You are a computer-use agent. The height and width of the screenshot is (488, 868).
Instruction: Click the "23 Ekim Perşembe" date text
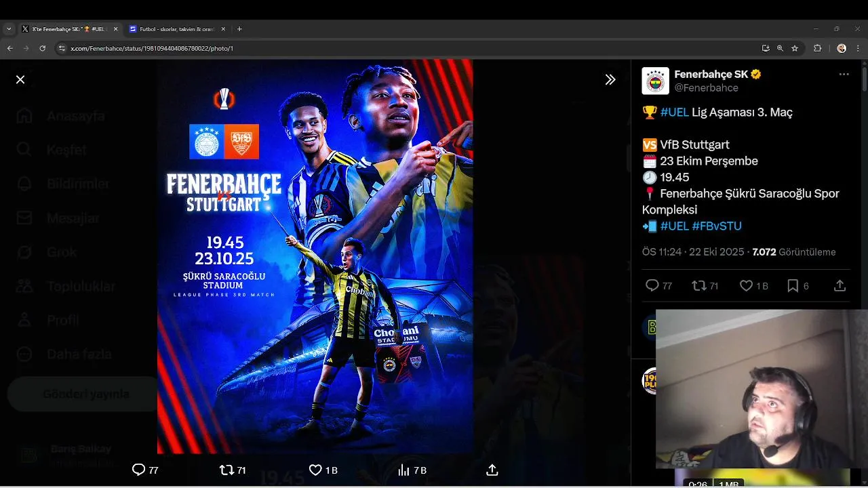pos(709,161)
